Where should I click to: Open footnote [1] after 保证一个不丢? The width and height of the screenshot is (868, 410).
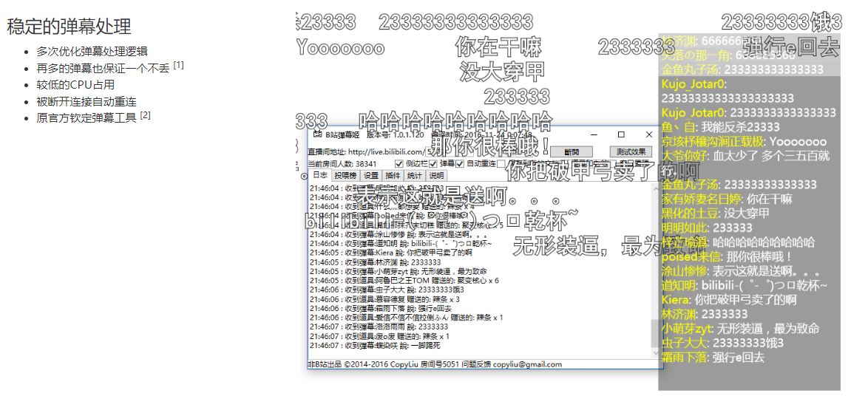(178, 66)
